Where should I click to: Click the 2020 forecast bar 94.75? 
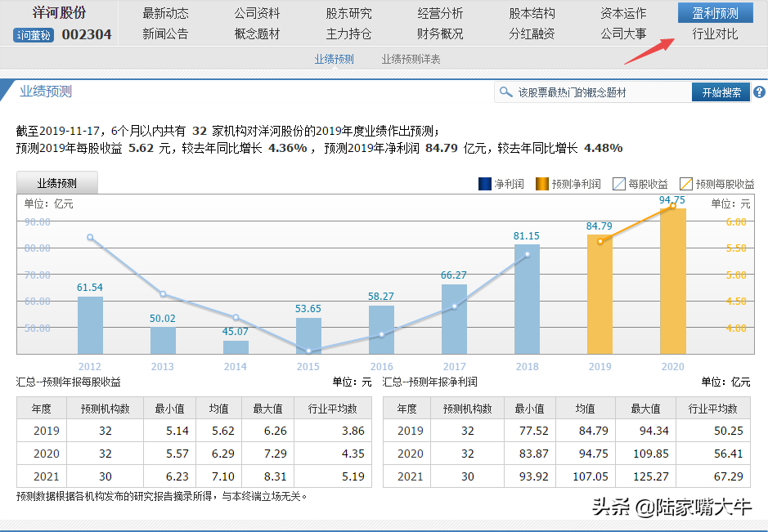pos(673,281)
